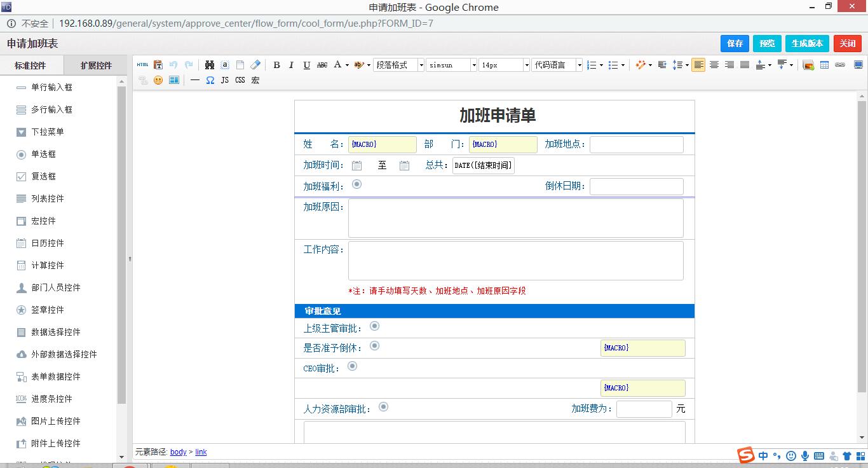Insert an emoticon with the smiley icon

[x=158, y=80]
